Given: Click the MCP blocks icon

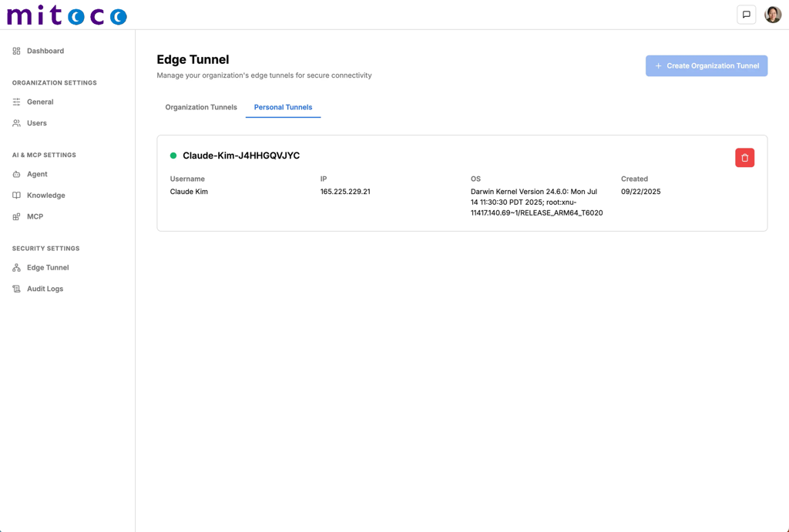Looking at the screenshot, I should coord(17,216).
